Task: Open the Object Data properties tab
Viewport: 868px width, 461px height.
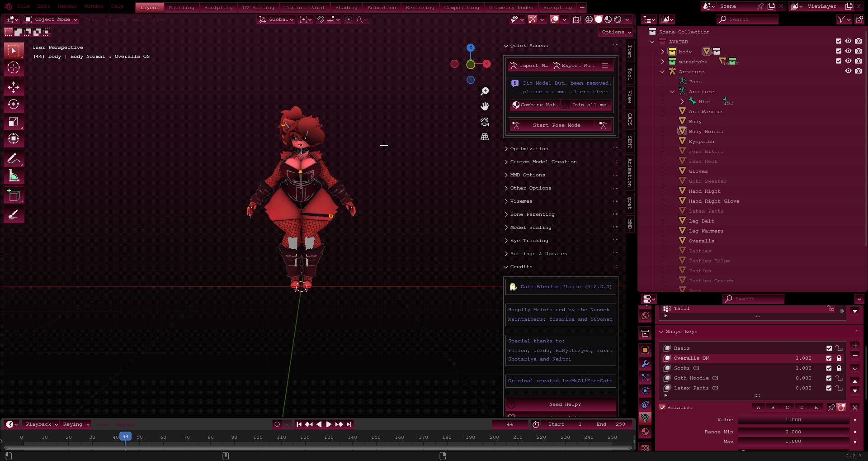Action: pos(645,418)
